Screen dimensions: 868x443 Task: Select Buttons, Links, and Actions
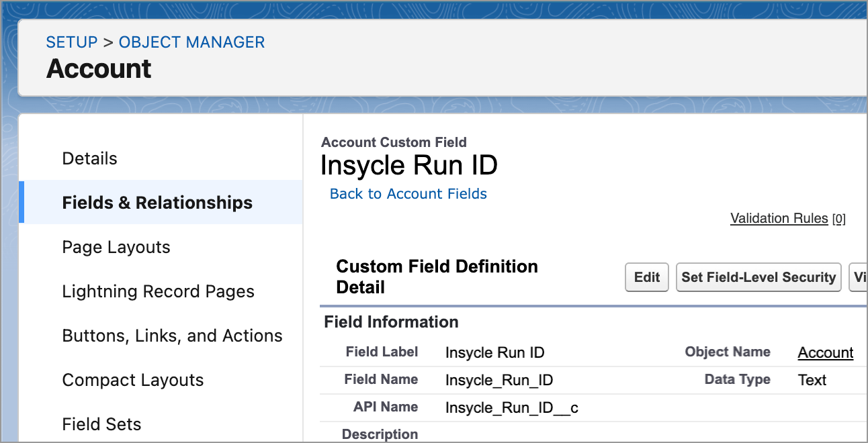point(172,336)
